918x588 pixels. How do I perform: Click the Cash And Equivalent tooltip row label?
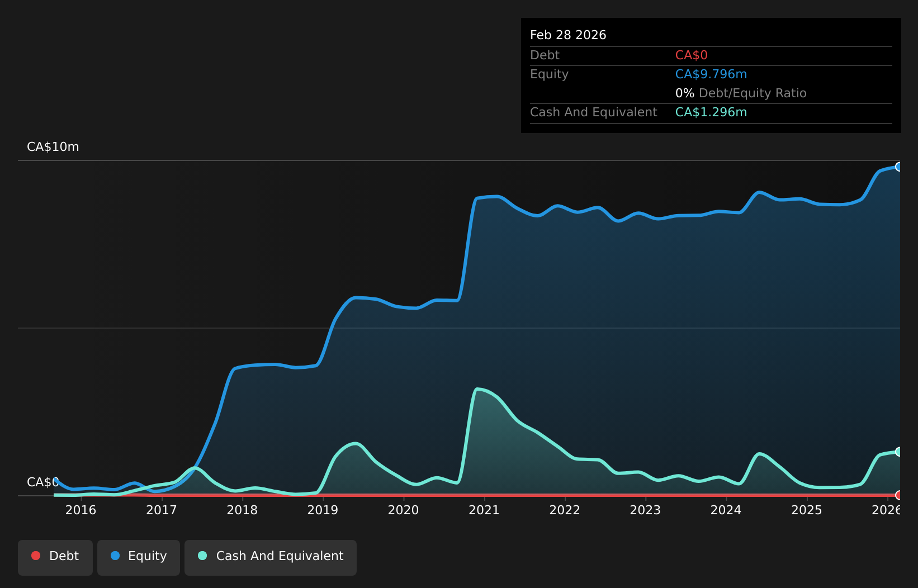(x=593, y=112)
